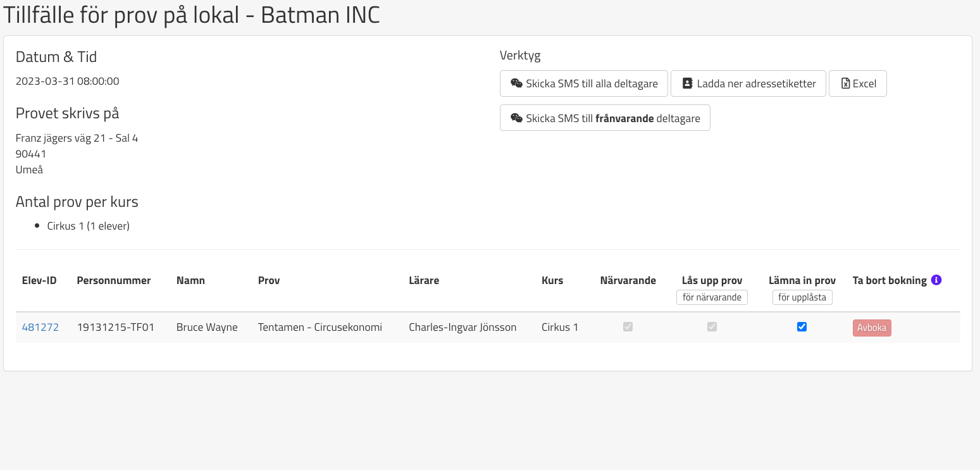The image size is (980, 470).
Task: Click the Tentamen - Circusekonomi cell
Action: 319,327
